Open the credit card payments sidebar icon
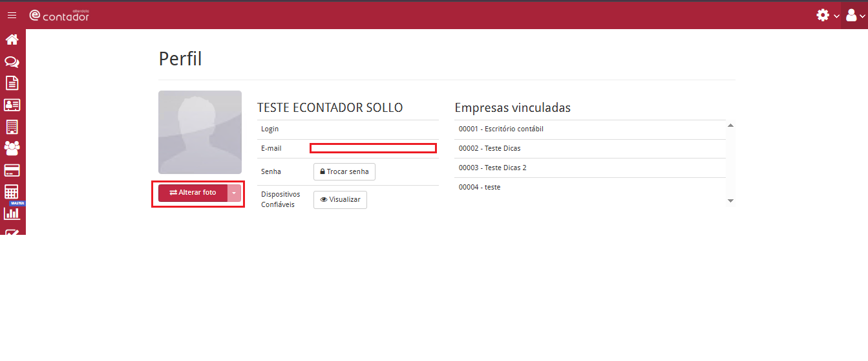 coord(12,170)
